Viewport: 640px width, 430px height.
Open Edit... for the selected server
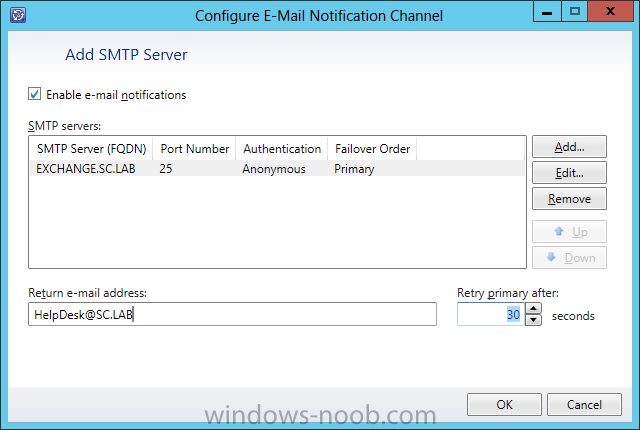tap(569, 173)
